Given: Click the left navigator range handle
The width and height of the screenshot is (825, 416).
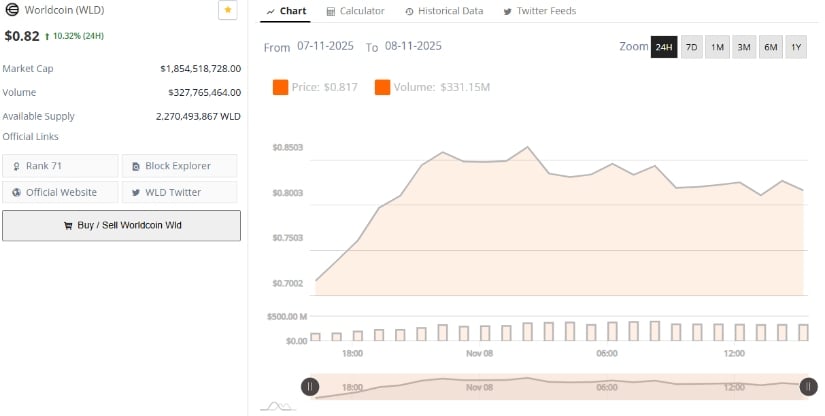Looking at the screenshot, I should (311, 387).
